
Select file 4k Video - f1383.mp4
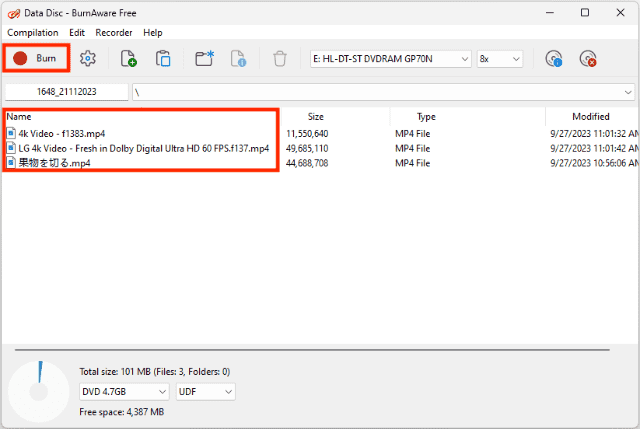[x=62, y=133]
